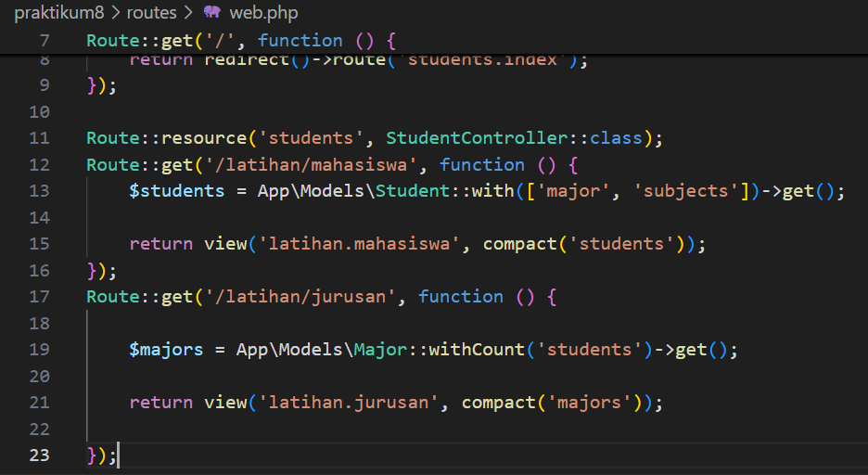This screenshot has height=475, width=868.
Task: Click the 'latihan.jurusan' view string
Action: (x=348, y=403)
